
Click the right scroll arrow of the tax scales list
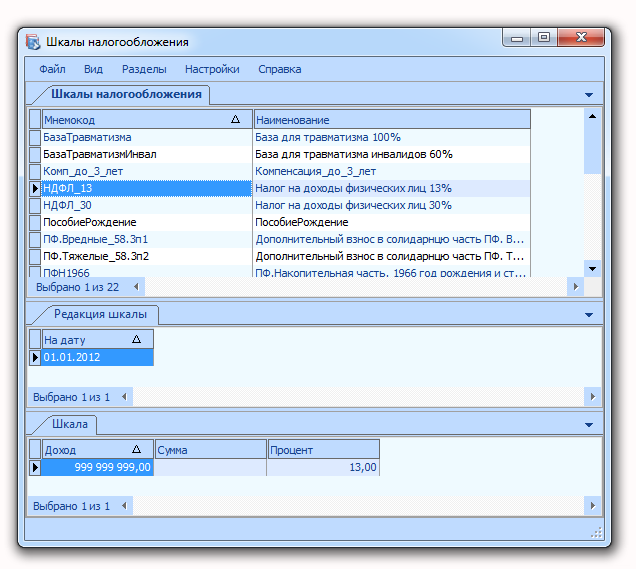576,287
